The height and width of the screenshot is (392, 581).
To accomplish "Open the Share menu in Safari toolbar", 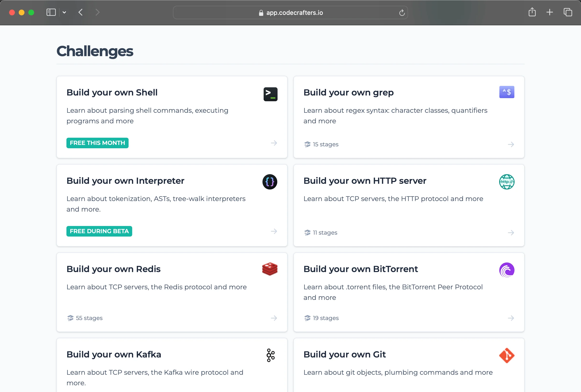I will [x=532, y=12].
